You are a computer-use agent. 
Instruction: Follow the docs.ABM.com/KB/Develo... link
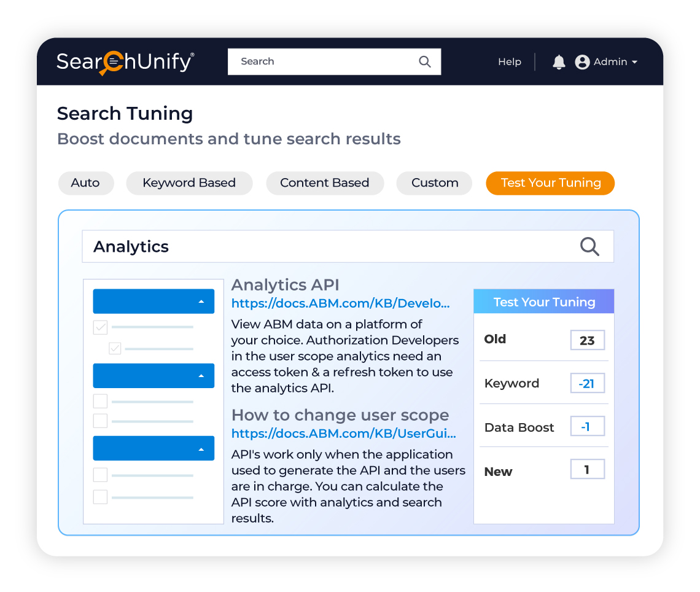(341, 303)
